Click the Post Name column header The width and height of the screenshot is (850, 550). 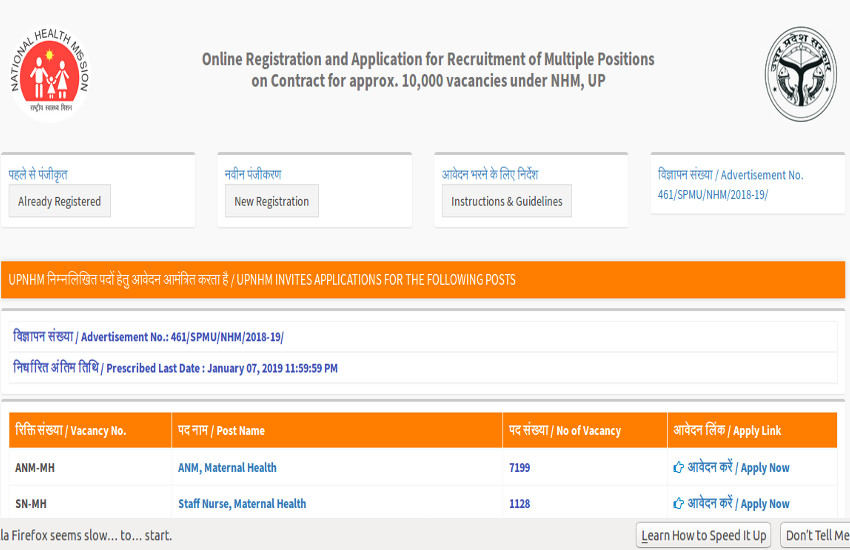pos(221,430)
